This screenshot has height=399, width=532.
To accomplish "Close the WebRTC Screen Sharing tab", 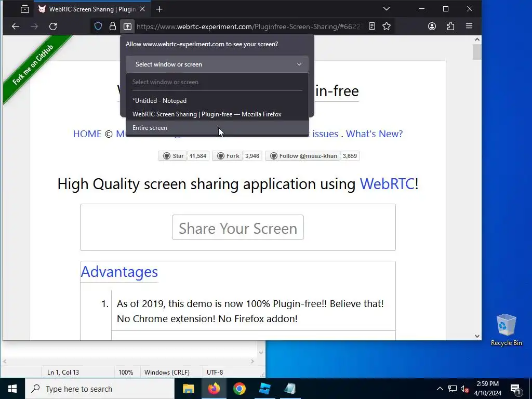I will pos(142,9).
